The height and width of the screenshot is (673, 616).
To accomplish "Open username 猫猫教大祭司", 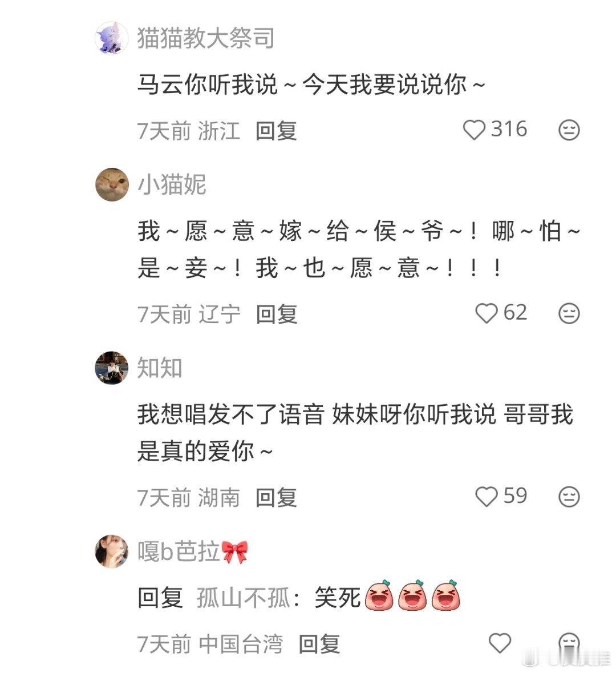I will click(205, 38).
